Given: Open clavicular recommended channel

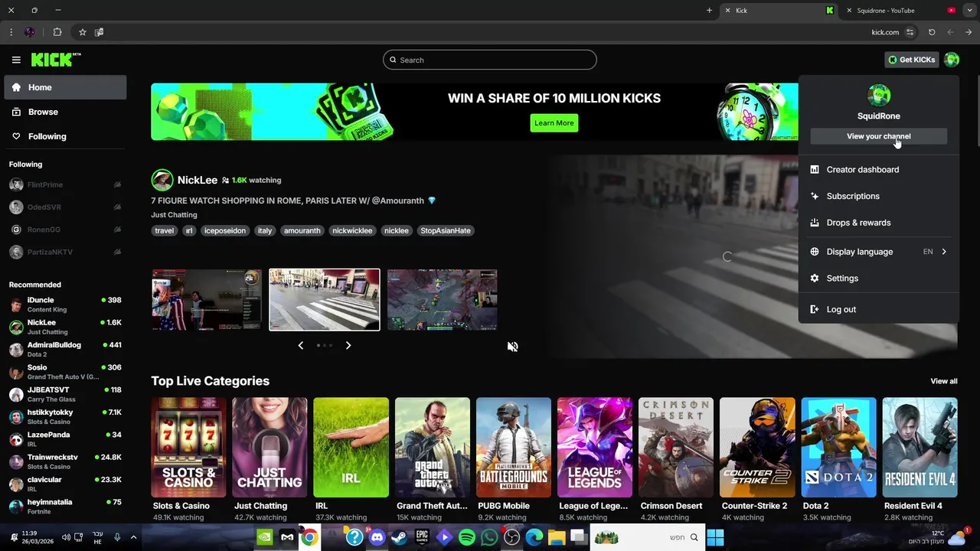Looking at the screenshot, I should point(65,484).
